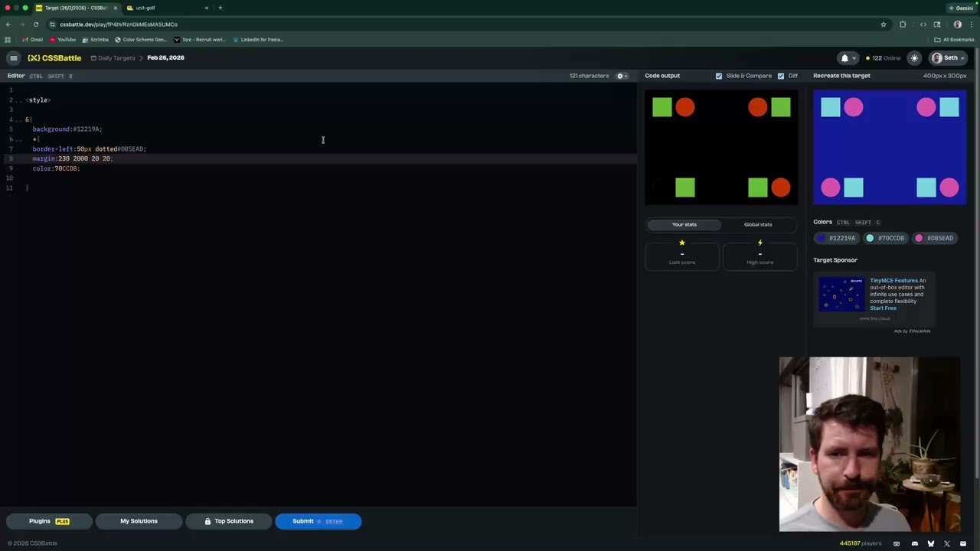Click the Ads by EthicalAds text
The image size is (980, 551).
click(x=912, y=331)
